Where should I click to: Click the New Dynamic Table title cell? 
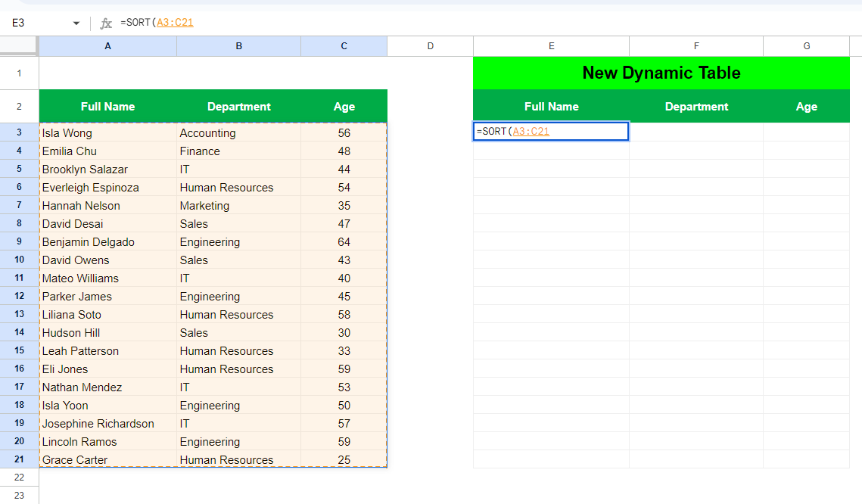coord(661,73)
